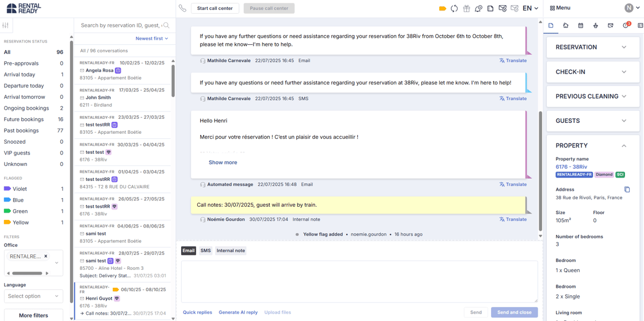Switch to the SMS reply tab
Viewport: 644px width, 321px height.
(205, 250)
